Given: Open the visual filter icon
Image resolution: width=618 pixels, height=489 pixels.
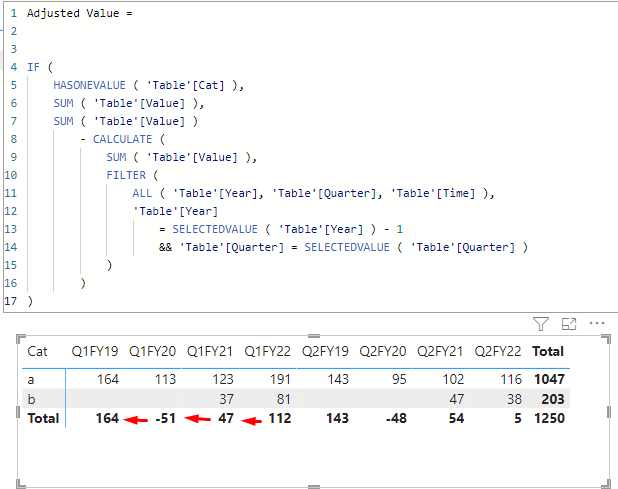Looking at the screenshot, I should pyautogui.click(x=540, y=324).
